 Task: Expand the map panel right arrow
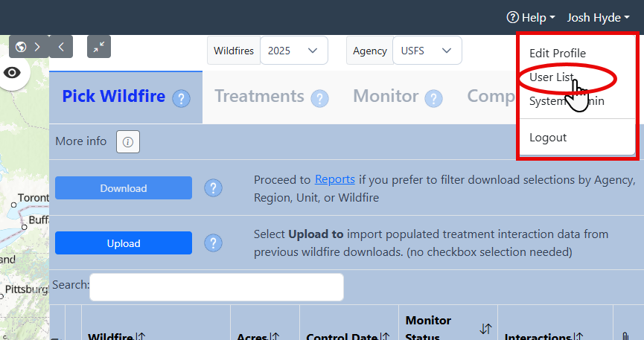click(x=37, y=47)
